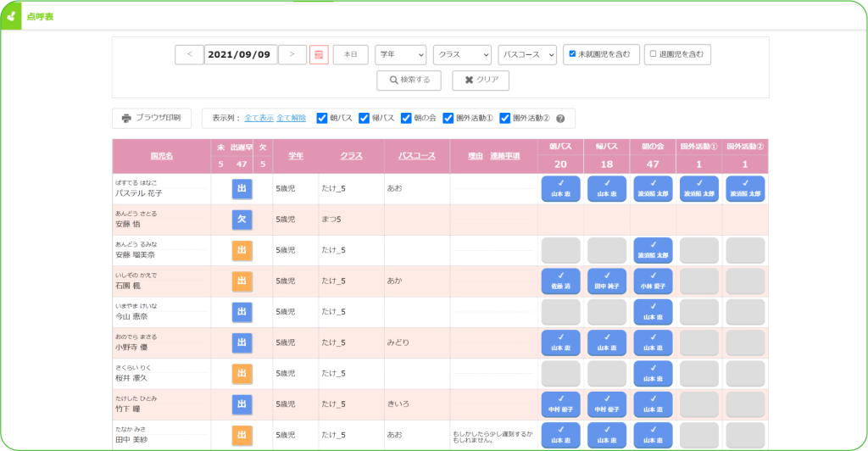Click bus course cell きいろ

click(x=398, y=404)
